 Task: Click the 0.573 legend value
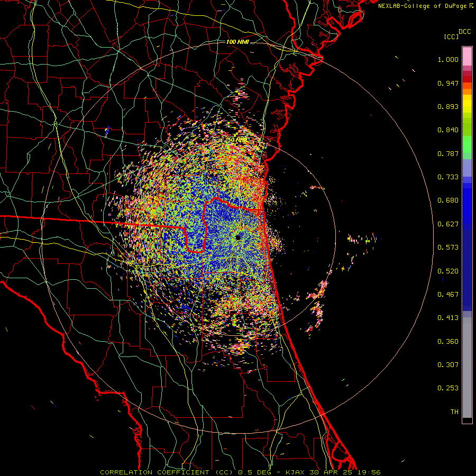[x=448, y=248]
